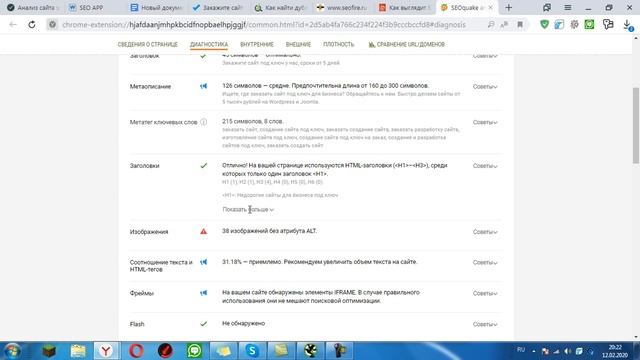The width and height of the screenshot is (640, 360).
Task: Click the green checkmark for Заголовки row
Action: [203, 166]
